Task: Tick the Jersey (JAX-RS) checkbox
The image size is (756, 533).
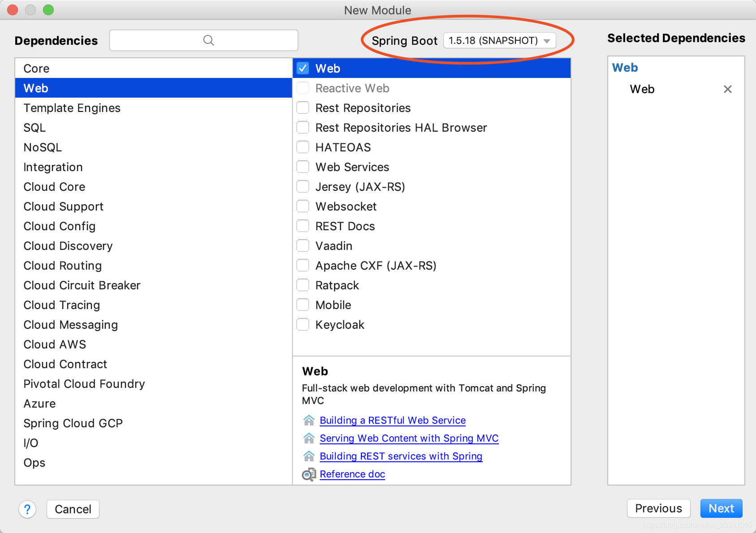Action: [x=303, y=187]
